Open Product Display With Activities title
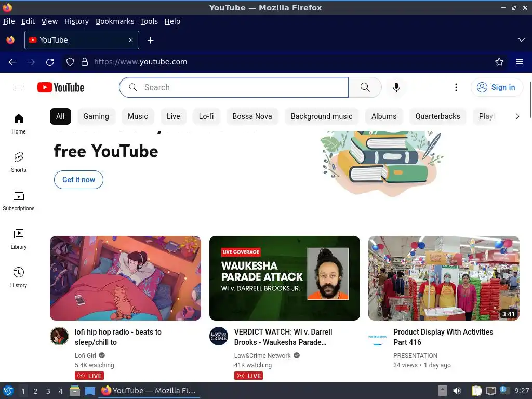This screenshot has width=532, height=399. pyautogui.click(x=443, y=337)
